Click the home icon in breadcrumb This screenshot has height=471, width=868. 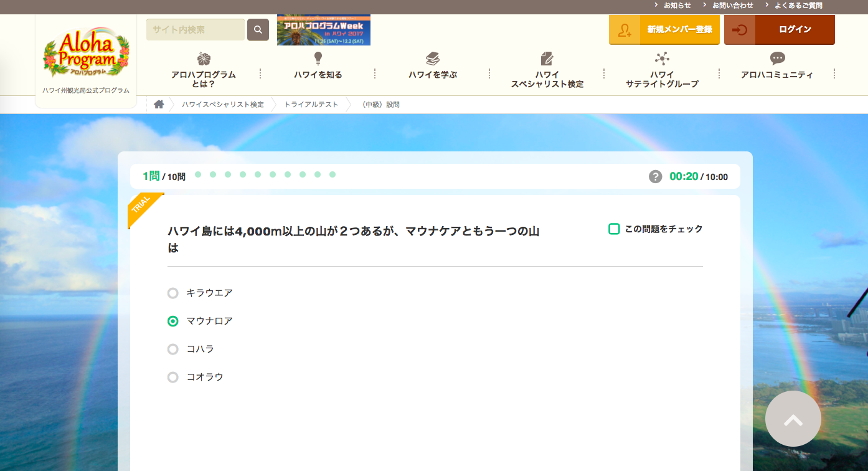(159, 104)
